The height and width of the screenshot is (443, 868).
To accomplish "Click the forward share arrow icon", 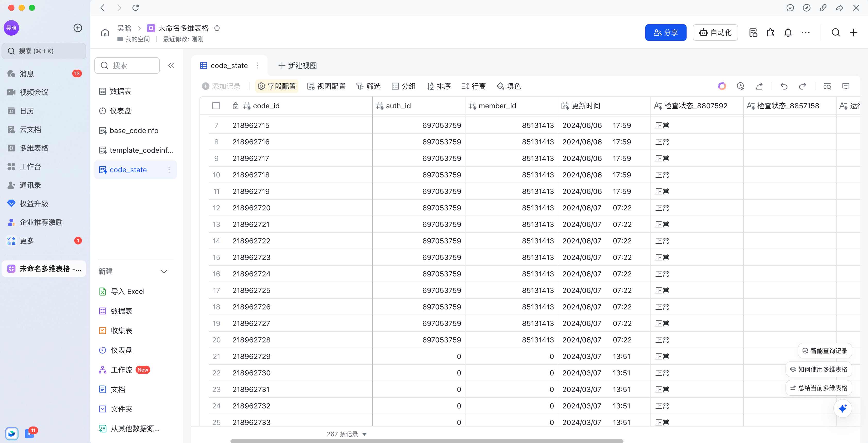I will 839,7.
